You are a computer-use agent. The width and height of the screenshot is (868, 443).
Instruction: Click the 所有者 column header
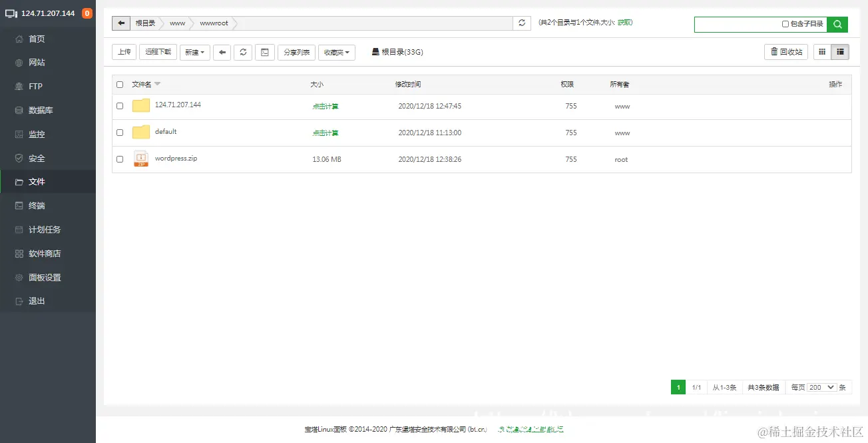coord(620,85)
